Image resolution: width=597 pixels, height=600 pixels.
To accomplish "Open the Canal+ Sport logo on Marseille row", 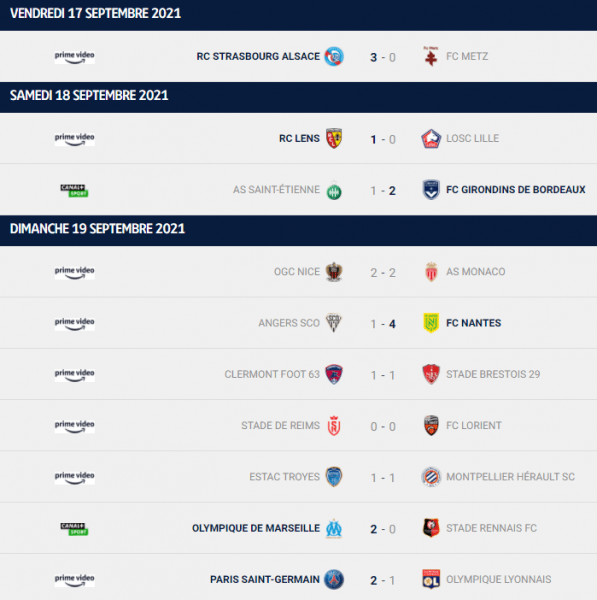I will 74,528.
